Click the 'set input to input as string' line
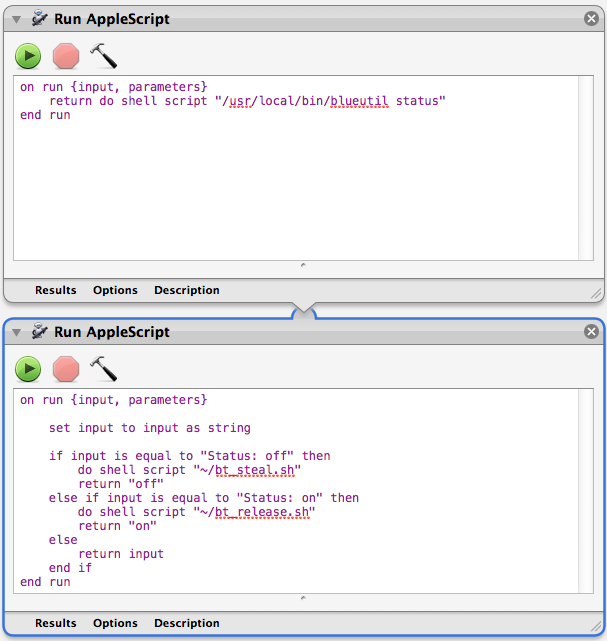Image resolution: width=607 pixels, height=641 pixels. [x=150, y=428]
